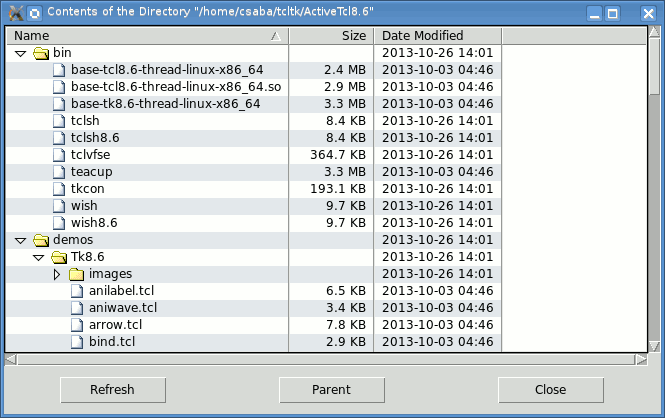
Task: Collapse the demos folder arrow
Action: point(20,240)
